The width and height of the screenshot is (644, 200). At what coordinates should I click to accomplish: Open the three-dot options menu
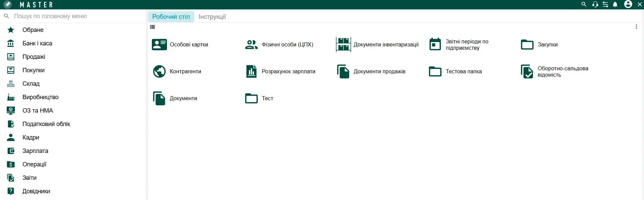[x=636, y=27]
